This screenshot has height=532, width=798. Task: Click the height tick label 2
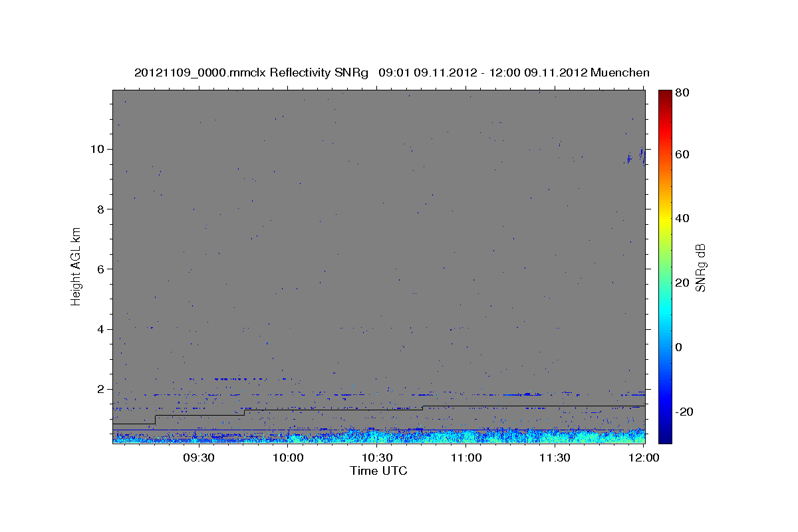click(x=102, y=389)
